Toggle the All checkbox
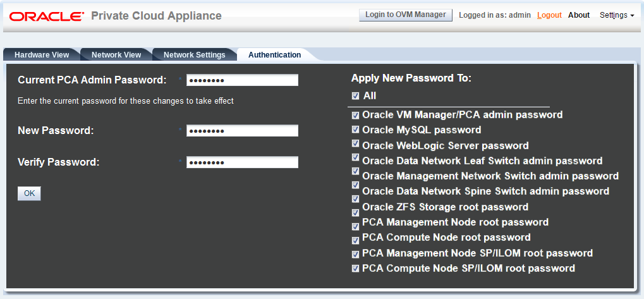 [355, 95]
